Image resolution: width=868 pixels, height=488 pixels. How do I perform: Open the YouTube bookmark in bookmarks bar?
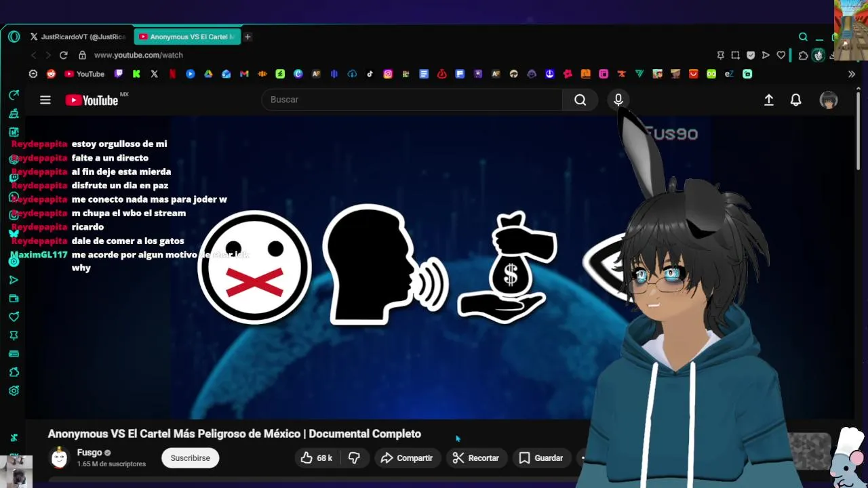click(84, 74)
